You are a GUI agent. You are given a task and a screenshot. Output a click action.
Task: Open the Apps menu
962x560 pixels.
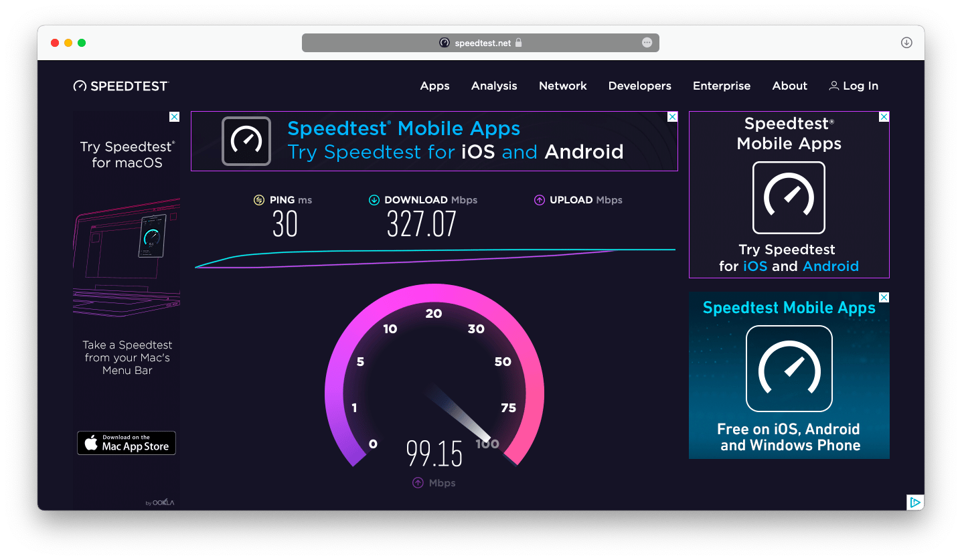pos(435,86)
